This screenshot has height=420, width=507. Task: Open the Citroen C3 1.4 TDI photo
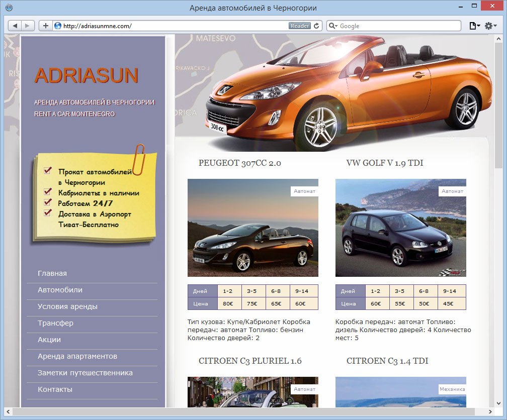coord(400,392)
